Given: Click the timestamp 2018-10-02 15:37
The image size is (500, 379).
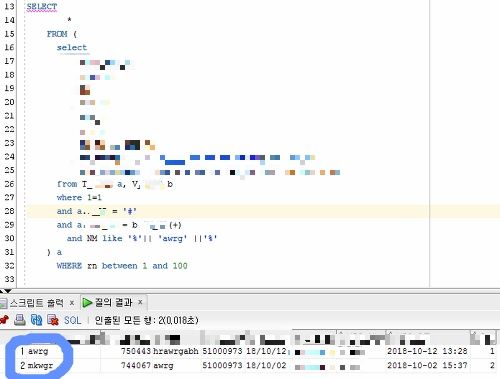Looking at the screenshot, I should click(x=427, y=365).
